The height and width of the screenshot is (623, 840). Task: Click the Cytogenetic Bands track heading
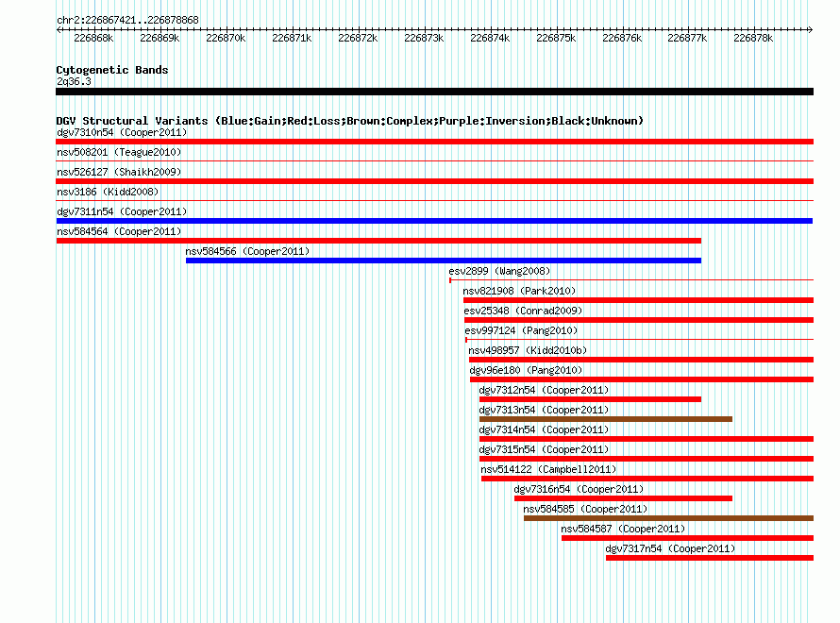[x=112, y=70]
